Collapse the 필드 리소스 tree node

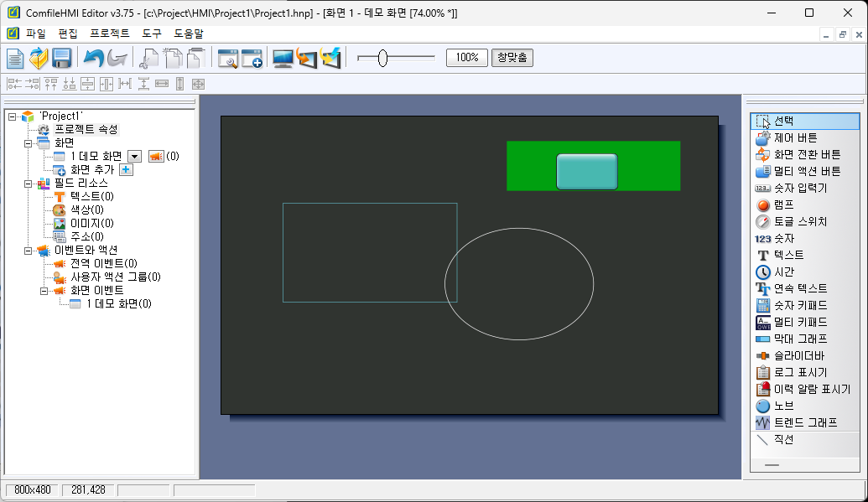28,183
